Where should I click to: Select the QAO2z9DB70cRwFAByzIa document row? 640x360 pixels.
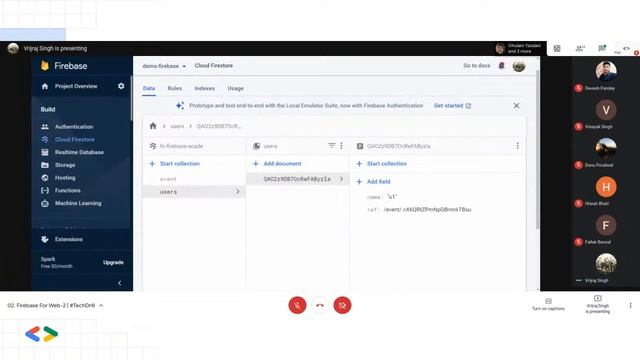(x=298, y=179)
